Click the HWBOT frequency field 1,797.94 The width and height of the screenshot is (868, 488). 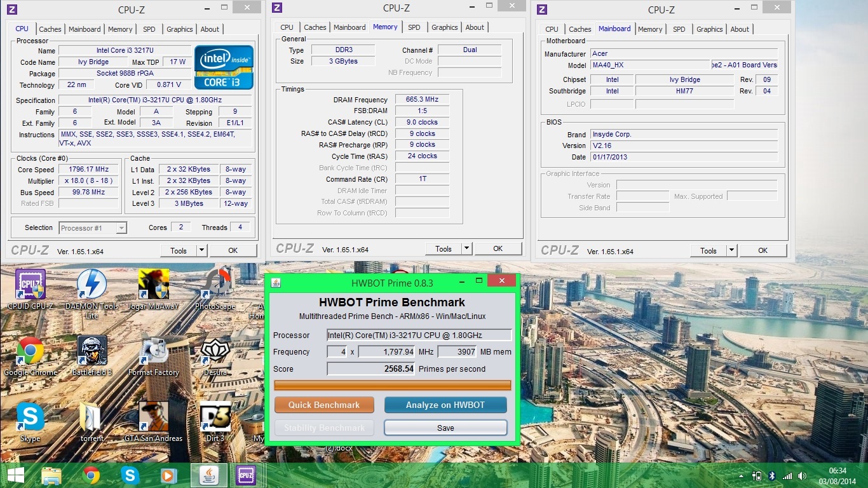(387, 351)
